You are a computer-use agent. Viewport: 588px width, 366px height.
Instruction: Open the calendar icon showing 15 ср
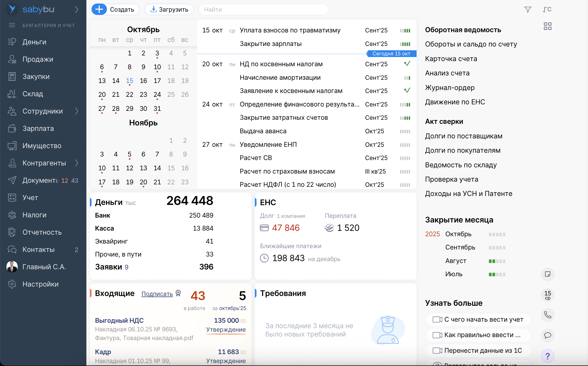tap(547, 295)
